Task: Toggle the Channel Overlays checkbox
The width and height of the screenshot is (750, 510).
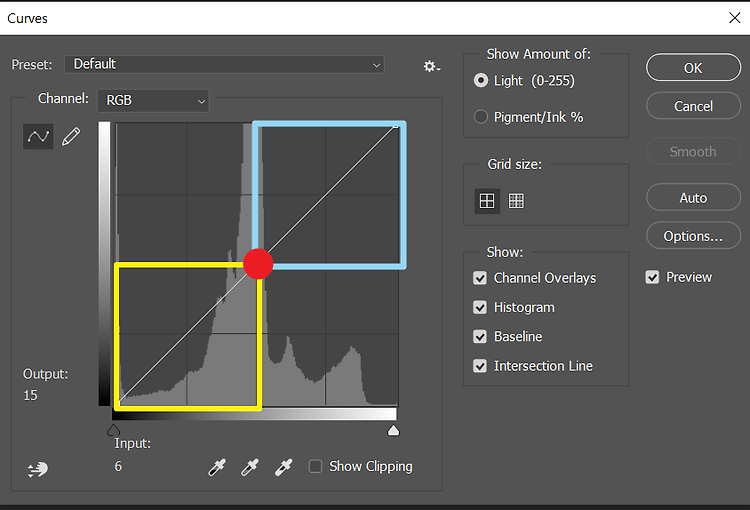Action: click(x=480, y=278)
